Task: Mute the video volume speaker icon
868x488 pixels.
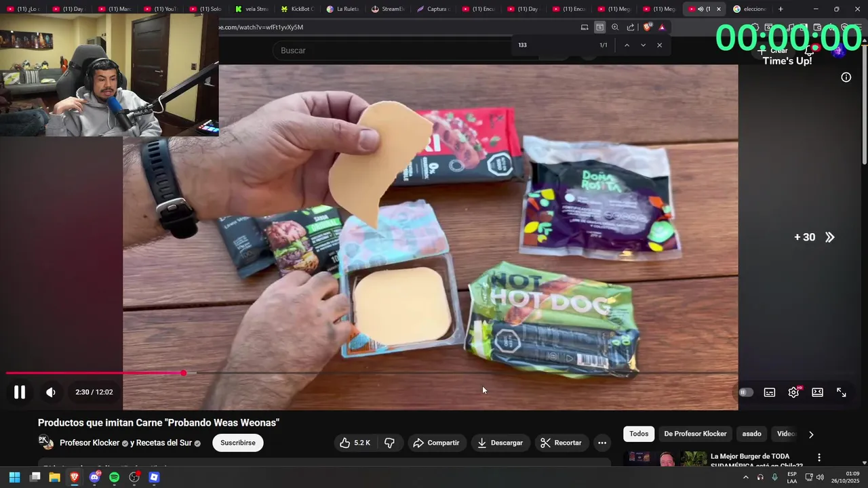Action: pos(51,392)
